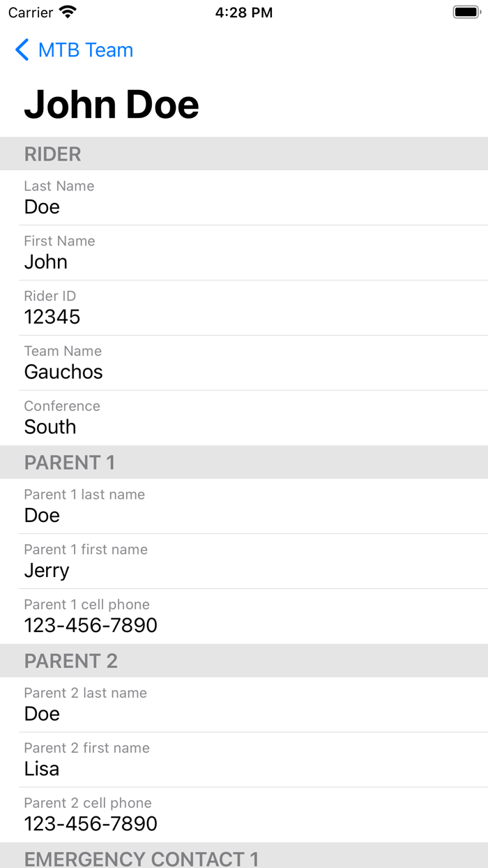Tap the clock showing 4:28 PM
Viewport: 488px width, 868px height.
pyautogui.click(x=244, y=12)
